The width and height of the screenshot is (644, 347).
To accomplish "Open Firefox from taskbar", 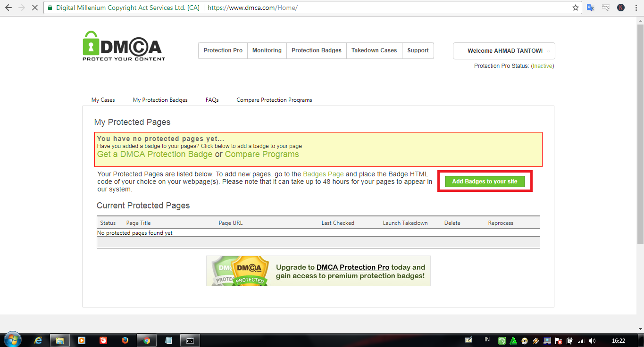I will click(125, 340).
